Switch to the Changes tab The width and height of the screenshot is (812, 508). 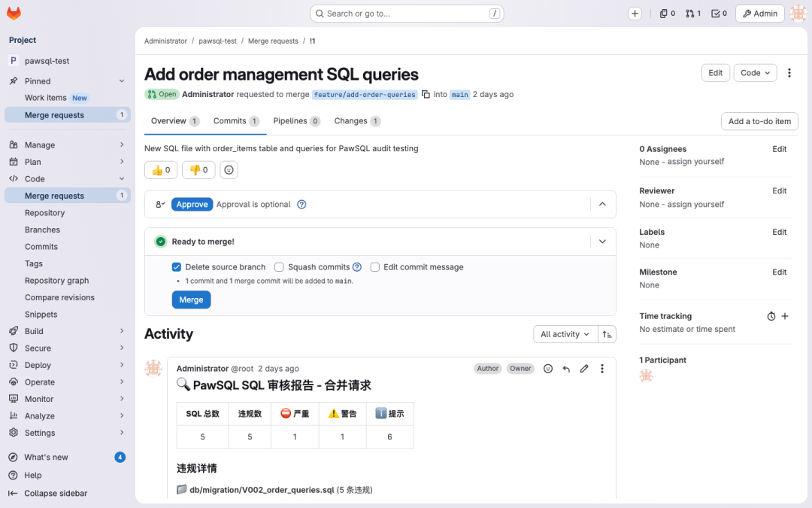click(x=357, y=121)
